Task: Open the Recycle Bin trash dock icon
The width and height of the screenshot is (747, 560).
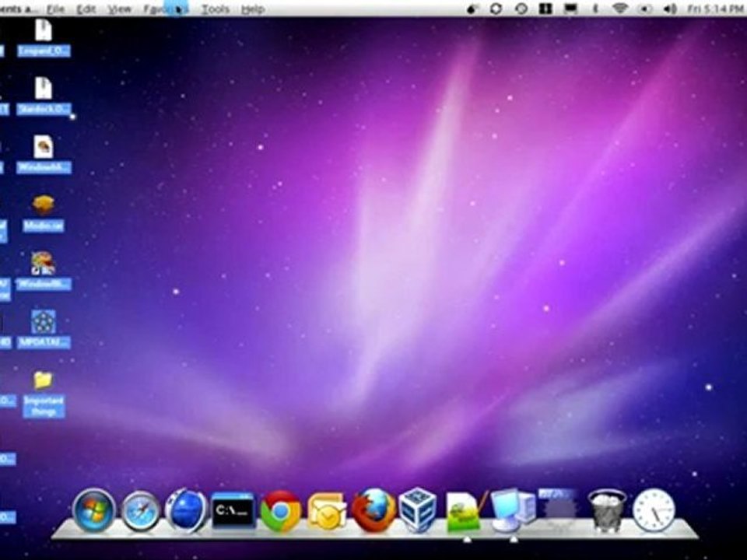Action: click(606, 510)
